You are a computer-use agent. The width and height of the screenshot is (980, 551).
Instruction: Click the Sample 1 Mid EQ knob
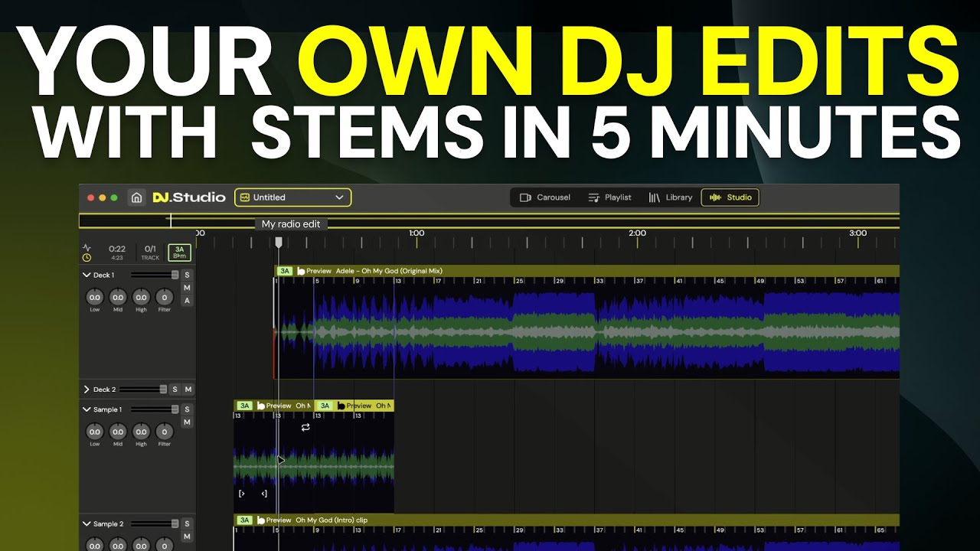(117, 432)
